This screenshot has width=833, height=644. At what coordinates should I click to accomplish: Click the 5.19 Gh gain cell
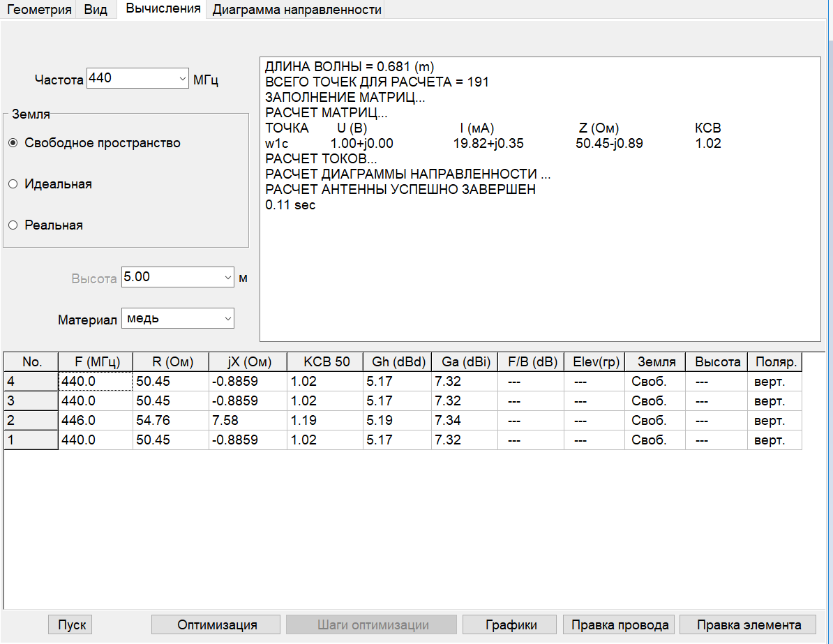[x=398, y=420]
